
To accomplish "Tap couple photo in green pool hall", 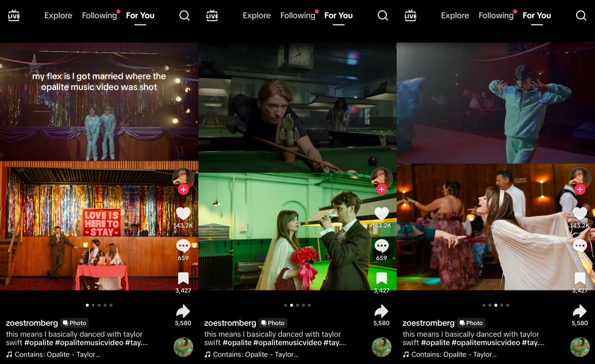I will 297,232.
